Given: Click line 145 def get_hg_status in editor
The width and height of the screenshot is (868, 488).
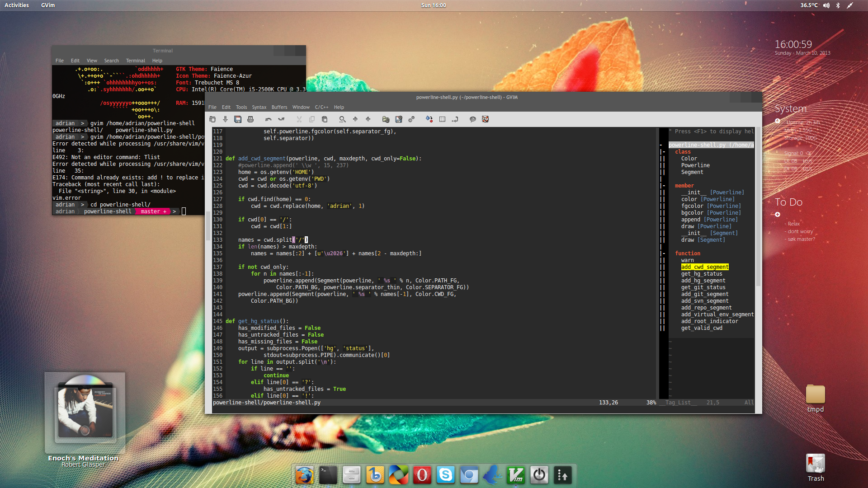Looking at the screenshot, I should click(x=257, y=321).
